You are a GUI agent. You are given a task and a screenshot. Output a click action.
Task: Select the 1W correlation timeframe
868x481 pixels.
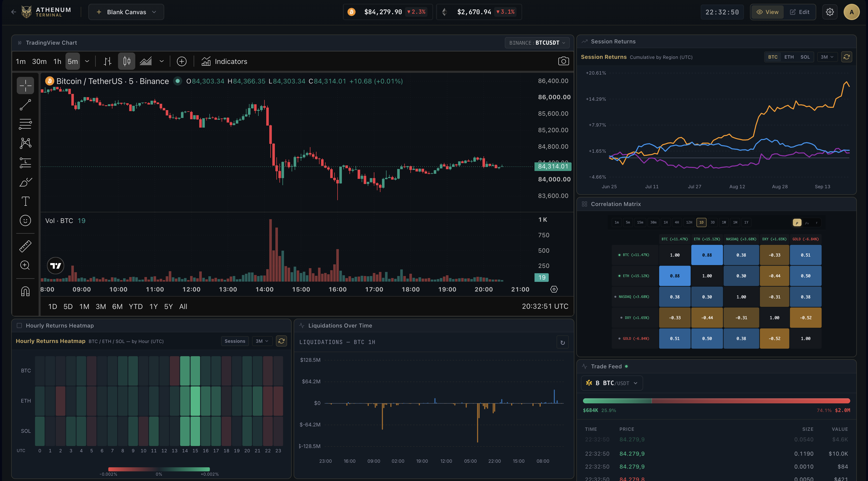tap(724, 223)
